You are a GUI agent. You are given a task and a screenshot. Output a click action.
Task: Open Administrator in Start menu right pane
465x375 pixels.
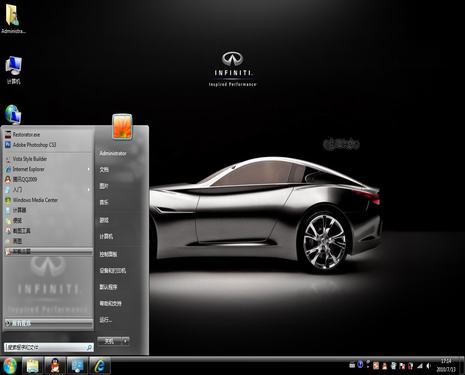tap(113, 153)
